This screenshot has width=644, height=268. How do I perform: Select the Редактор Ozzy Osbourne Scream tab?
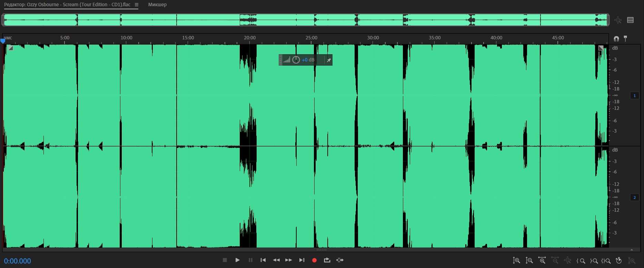point(67,4)
